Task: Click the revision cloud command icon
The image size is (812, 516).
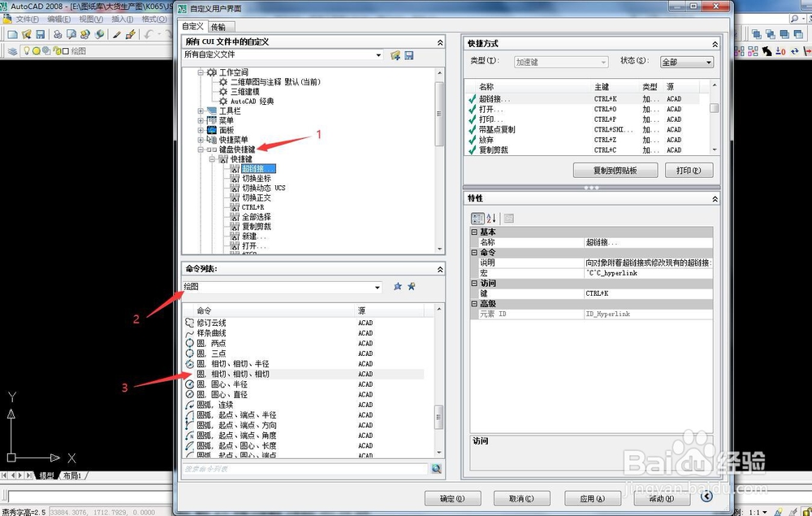Action: [189, 323]
